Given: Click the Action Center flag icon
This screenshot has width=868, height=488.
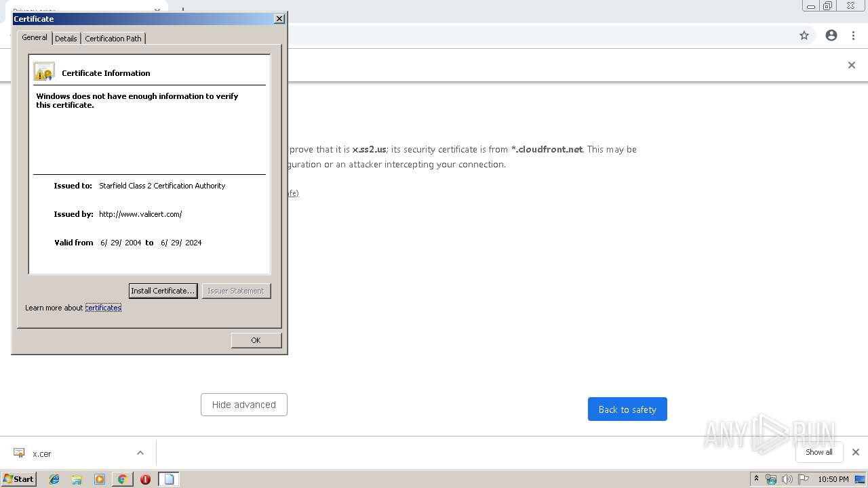Looking at the screenshot, I should click(x=804, y=479).
